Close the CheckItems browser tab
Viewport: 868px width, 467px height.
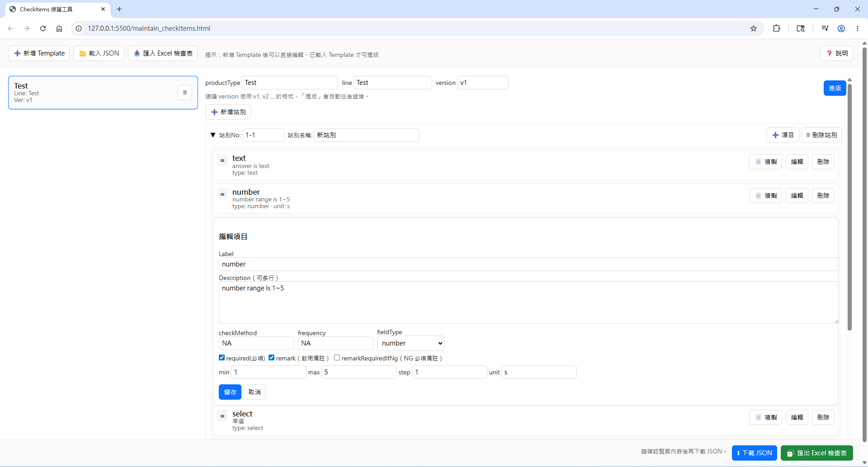click(103, 9)
